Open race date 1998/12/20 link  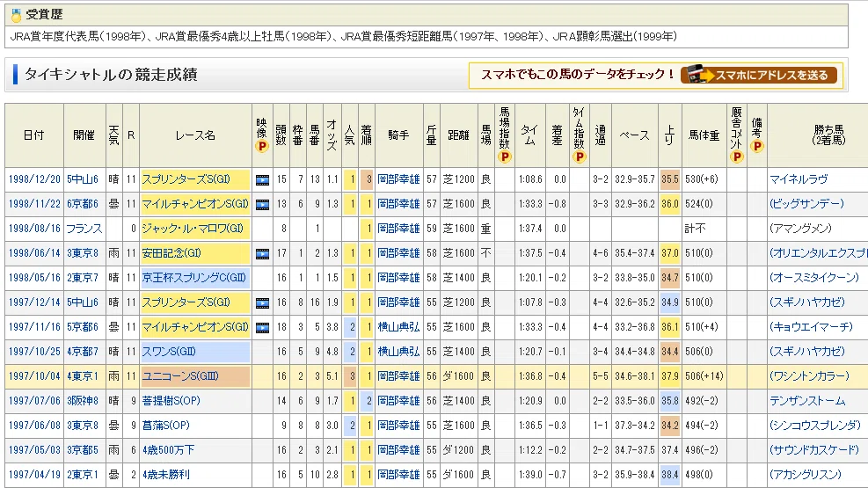click(x=34, y=179)
